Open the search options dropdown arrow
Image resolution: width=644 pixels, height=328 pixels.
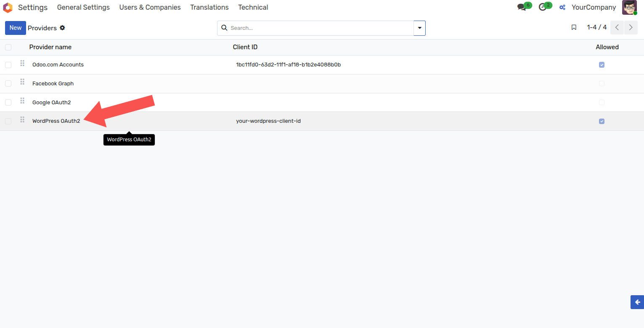pyautogui.click(x=419, y=28)
